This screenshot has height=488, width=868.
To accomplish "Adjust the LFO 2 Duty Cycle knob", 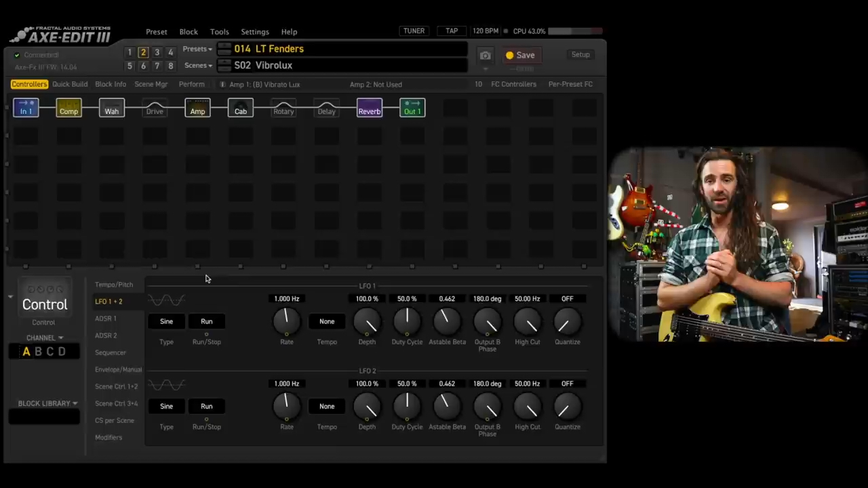I will [x=407, y=406].
